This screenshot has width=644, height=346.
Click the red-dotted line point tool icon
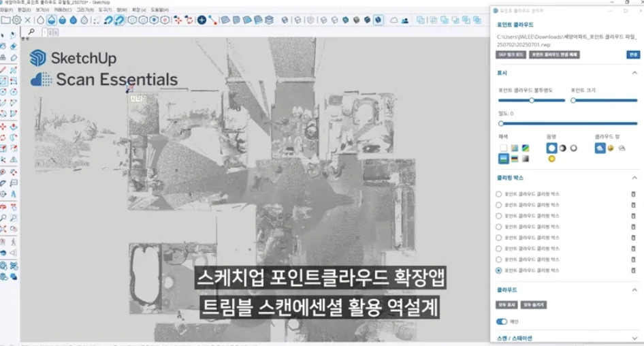coord(212,20)
